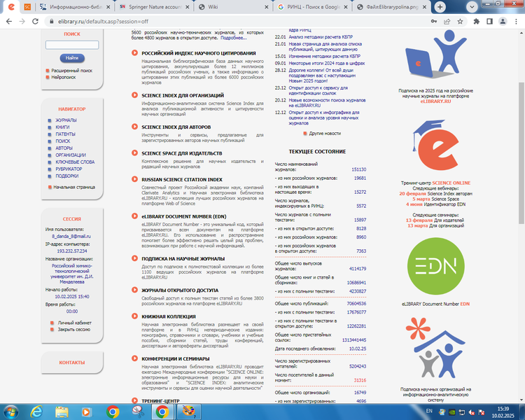Click Закрыть сессию to end session
The height and width of the screenshot is (420, 525).
(x=73, y=329)
